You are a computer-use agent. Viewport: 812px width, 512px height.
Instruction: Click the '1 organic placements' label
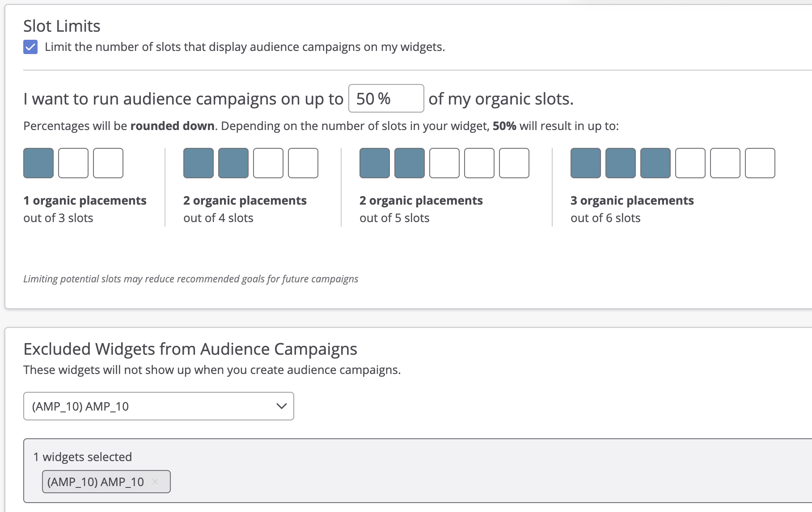[85, 201]
